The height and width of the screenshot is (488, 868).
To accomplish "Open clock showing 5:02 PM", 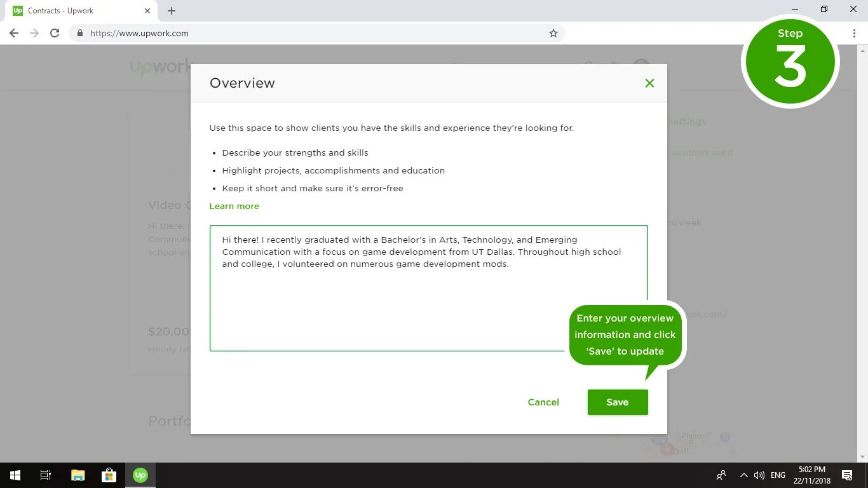I will (811, 475).
